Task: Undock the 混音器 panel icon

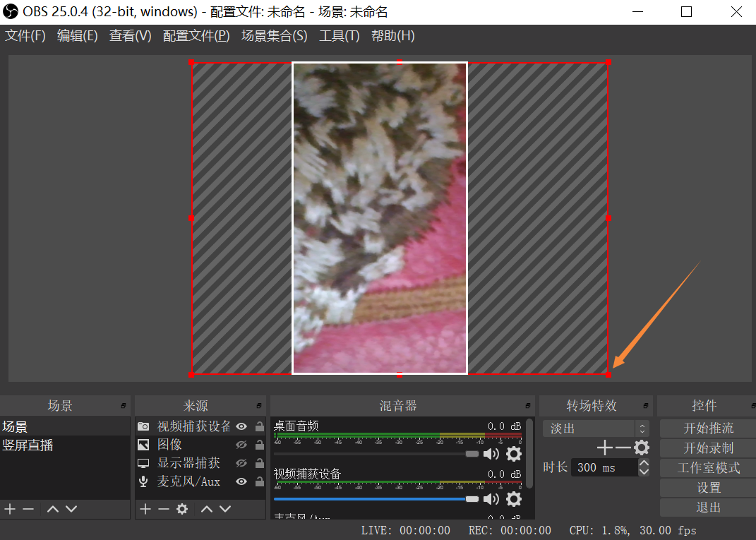Action: pos(528,405)
